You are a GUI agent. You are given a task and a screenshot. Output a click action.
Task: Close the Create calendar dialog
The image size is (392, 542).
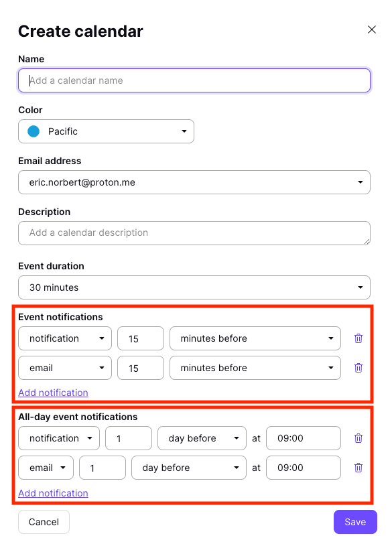pos(372,29)
